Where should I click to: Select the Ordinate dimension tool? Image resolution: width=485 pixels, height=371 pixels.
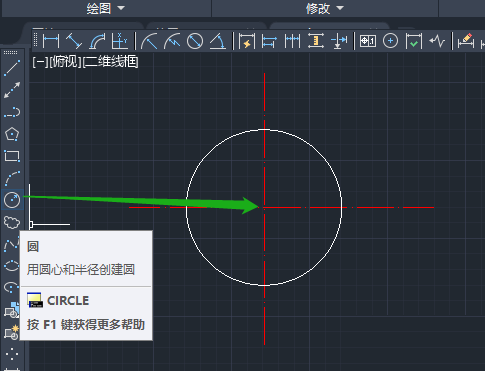coord(120,41)
